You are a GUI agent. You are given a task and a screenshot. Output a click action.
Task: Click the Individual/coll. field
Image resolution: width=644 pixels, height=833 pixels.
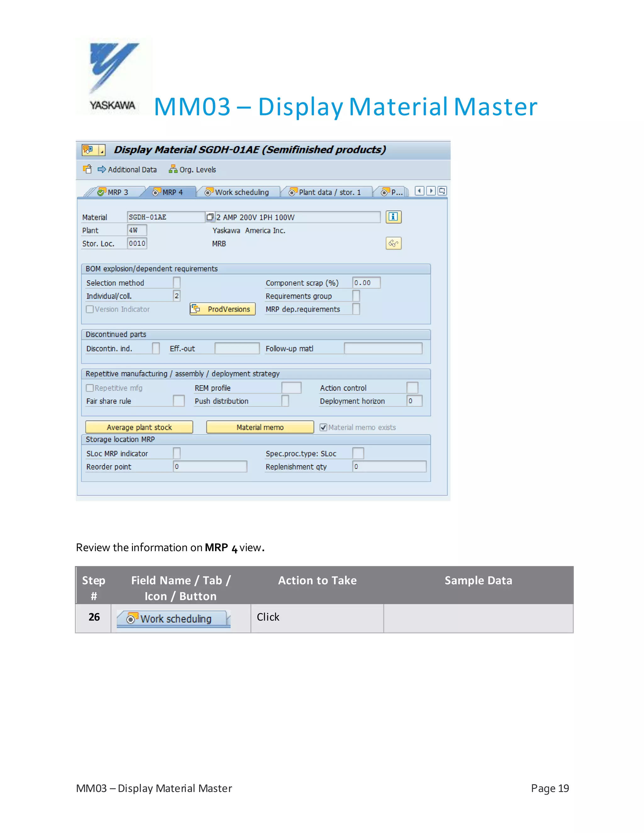pos(177,296)
